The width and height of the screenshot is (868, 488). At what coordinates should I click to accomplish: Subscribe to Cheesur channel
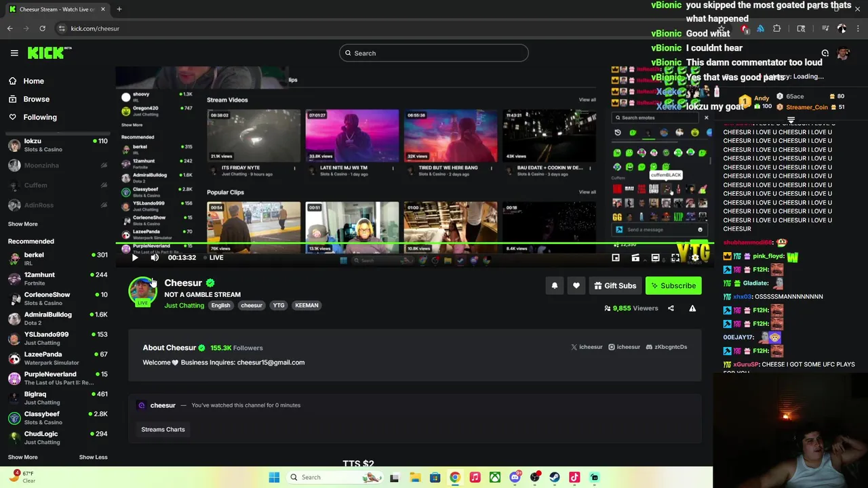click(x=673, y=286)
